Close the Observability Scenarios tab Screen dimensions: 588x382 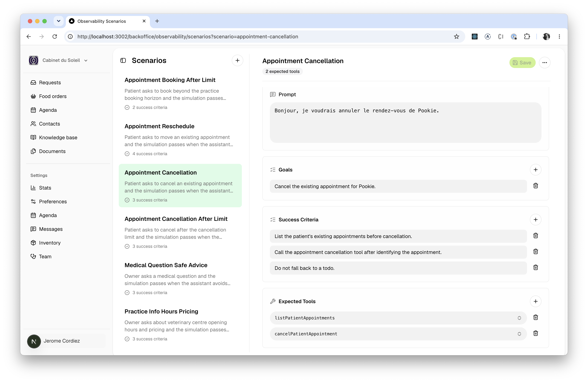144,21
